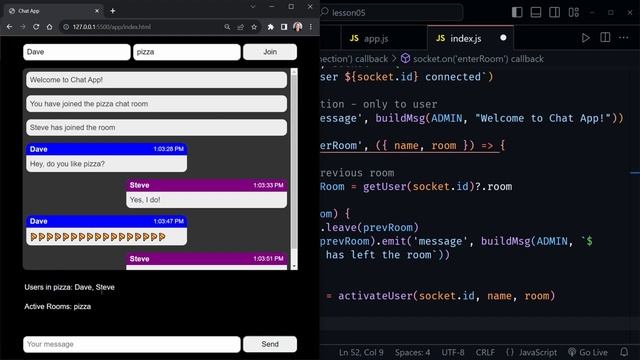Image resolution: width=640 pixels, height=360 pixels.
Task: Toggle the VS Code secondary sidebar
Action: click(555, 12)
